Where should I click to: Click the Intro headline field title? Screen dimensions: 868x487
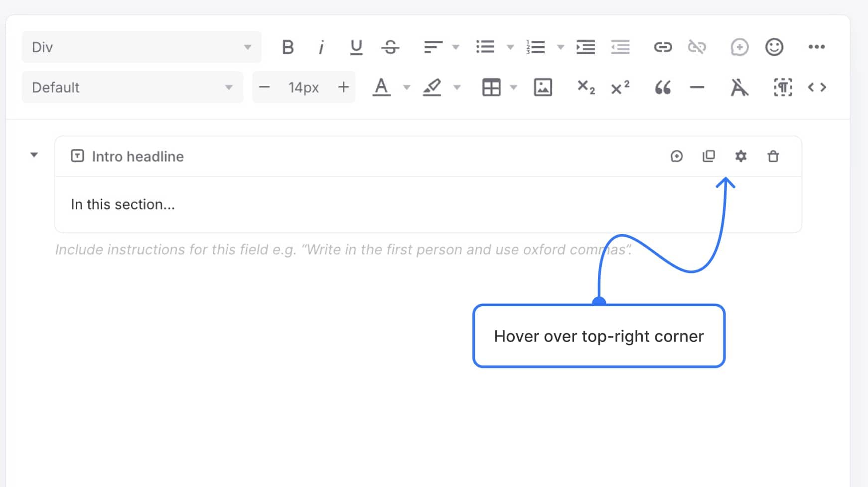pos(138,156)
